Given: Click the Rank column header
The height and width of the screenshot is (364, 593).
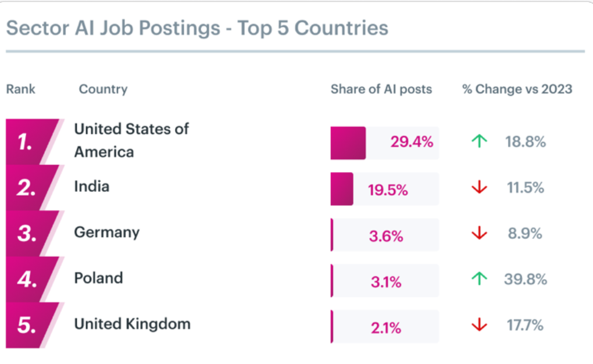Looking at the screenshot, I should [x=21, y=89].
